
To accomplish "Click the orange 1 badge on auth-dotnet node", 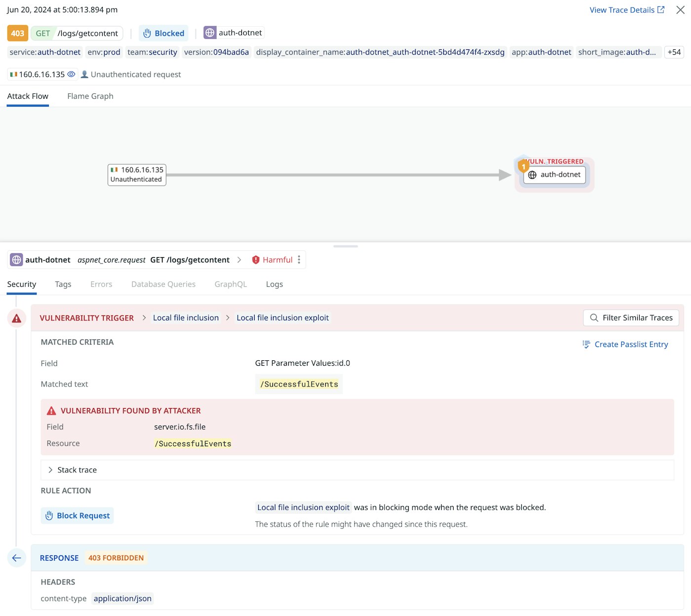I will click(x=523, y=167).
